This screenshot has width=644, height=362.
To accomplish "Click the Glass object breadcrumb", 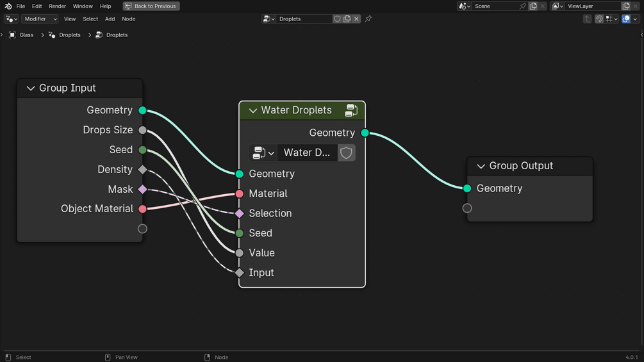I will click(x=26, y=35).
